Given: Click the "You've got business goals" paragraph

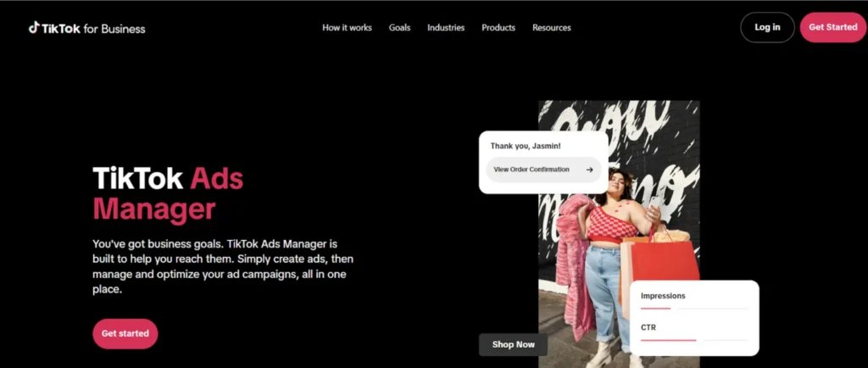Looking at the screenshot, I should [x=223, y=266].
